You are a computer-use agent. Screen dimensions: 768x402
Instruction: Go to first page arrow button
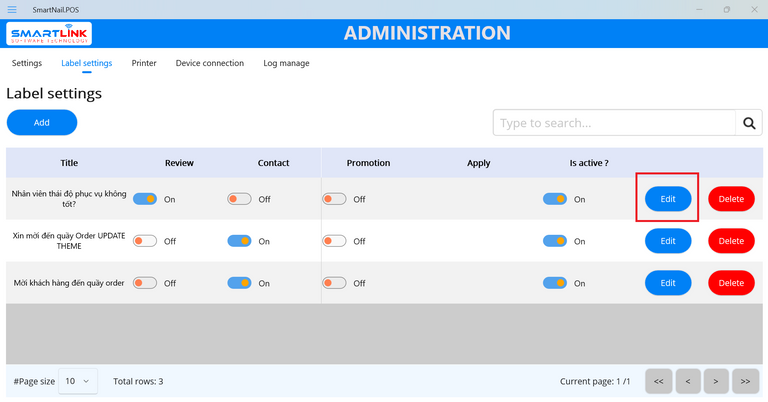pyautogui.click(x=658, y=381)
